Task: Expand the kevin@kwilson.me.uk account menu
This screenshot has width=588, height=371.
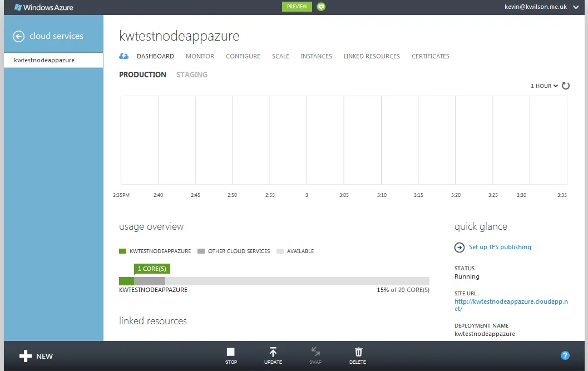Action: coord(542,7)
